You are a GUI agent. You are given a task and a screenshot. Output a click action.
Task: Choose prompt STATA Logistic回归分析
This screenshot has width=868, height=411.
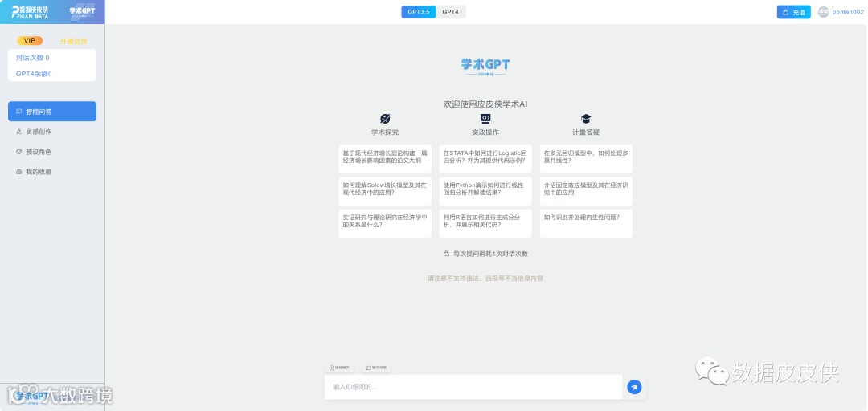485,159
